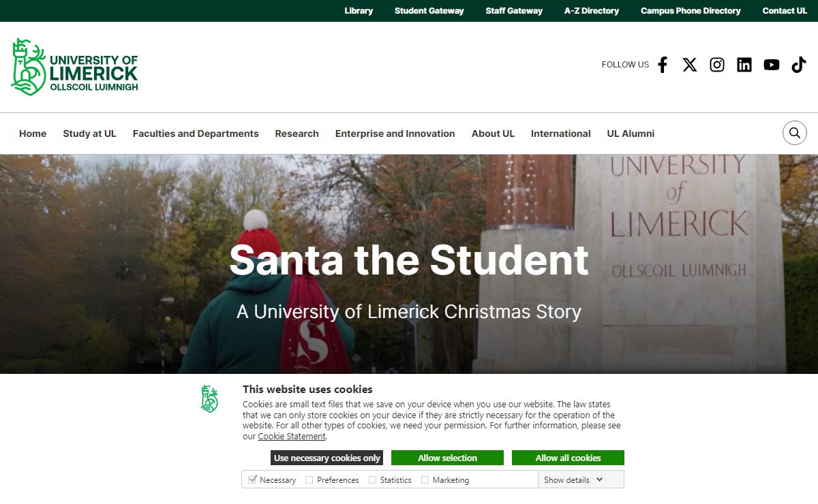Open UL X (Twitter) profile icon
The height and width of the screenshot is (504, 818).
(690, 65)
